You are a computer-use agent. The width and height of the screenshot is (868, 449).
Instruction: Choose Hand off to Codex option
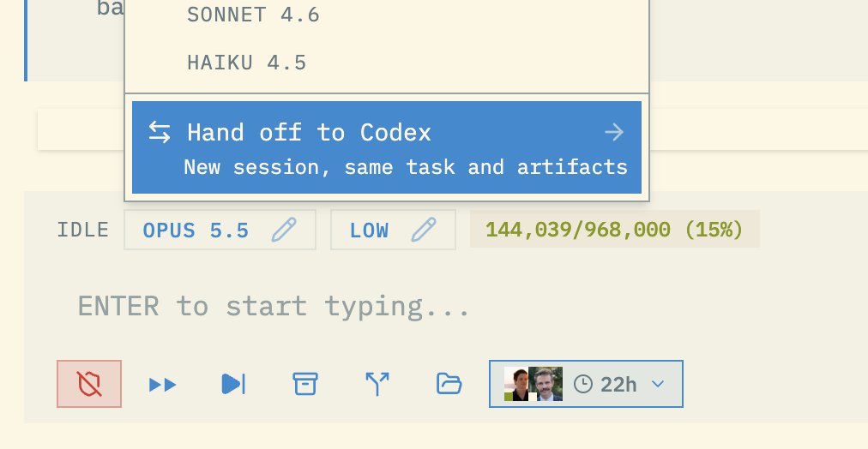pos(387,147)
